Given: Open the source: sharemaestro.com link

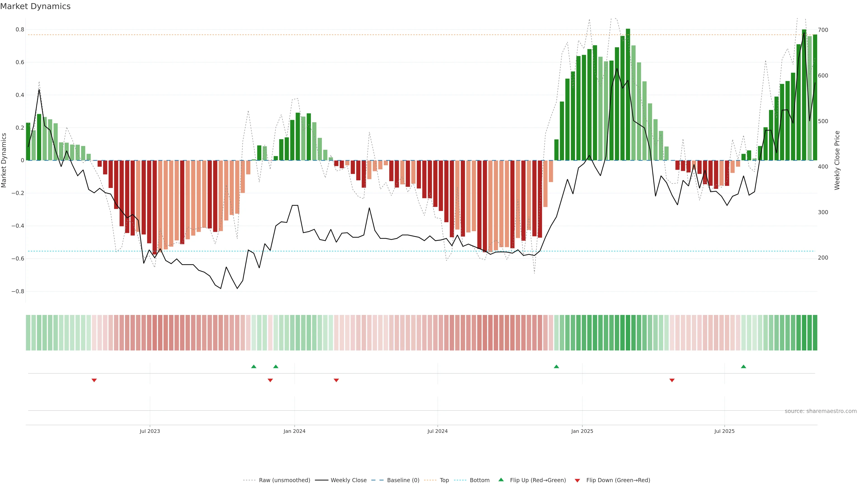Looking at the screenshot, I should [821, 411].
